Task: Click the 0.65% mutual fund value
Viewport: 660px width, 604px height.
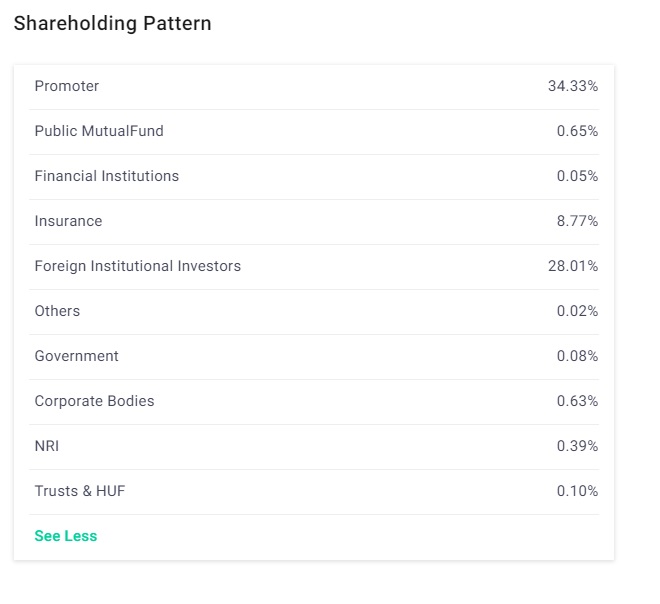Action: click(577, 131)
